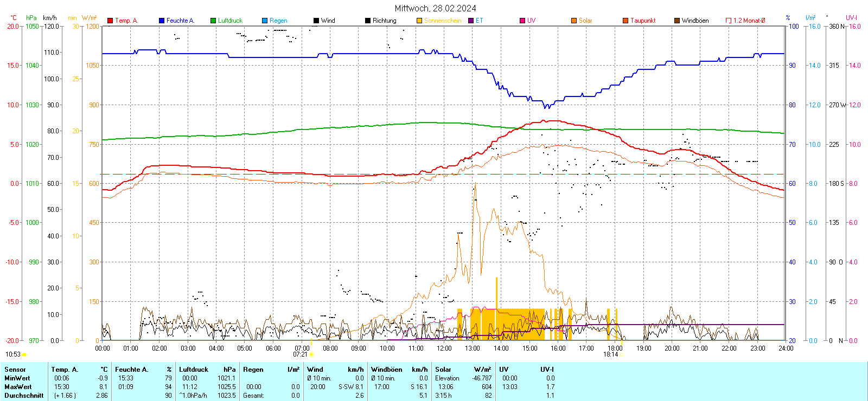Click the red Temp. A. legend square

pyautogui.click(x=110, y=21)
